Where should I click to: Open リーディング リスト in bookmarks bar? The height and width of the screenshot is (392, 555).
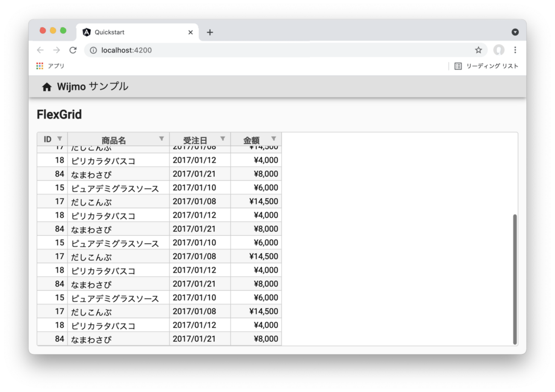pos(487,66)
